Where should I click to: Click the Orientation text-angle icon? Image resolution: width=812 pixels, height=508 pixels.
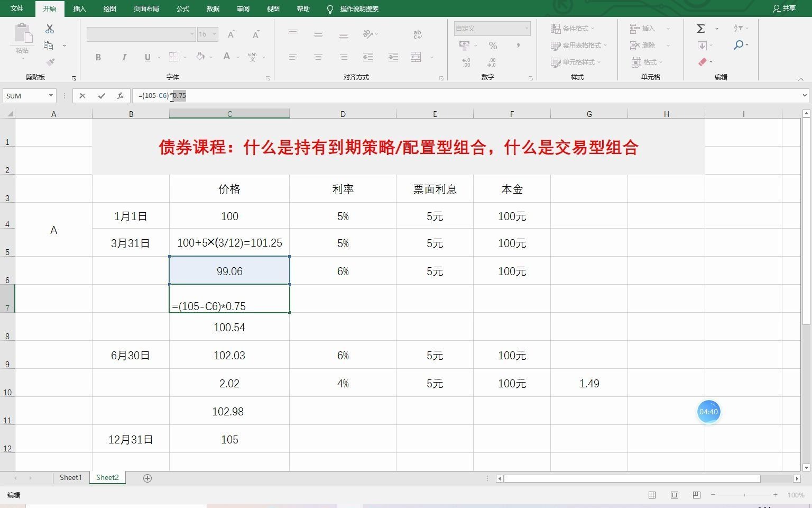368,34
